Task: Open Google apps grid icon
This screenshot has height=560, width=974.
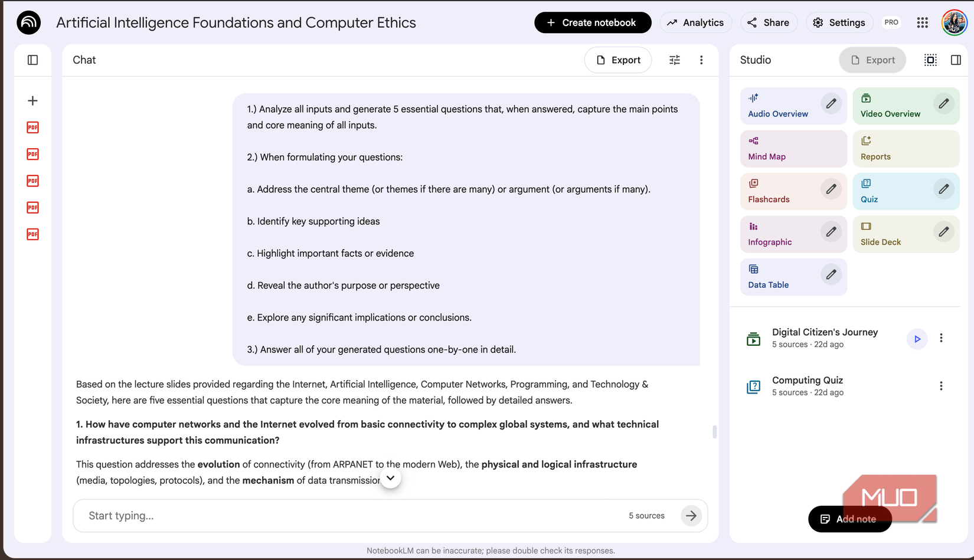Action: (923, 22)
